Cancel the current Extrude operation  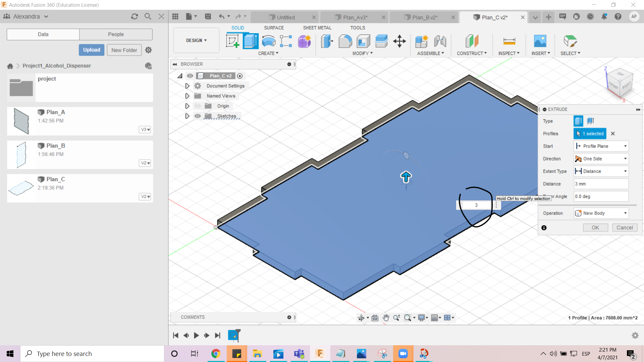(x=625, y=227)
